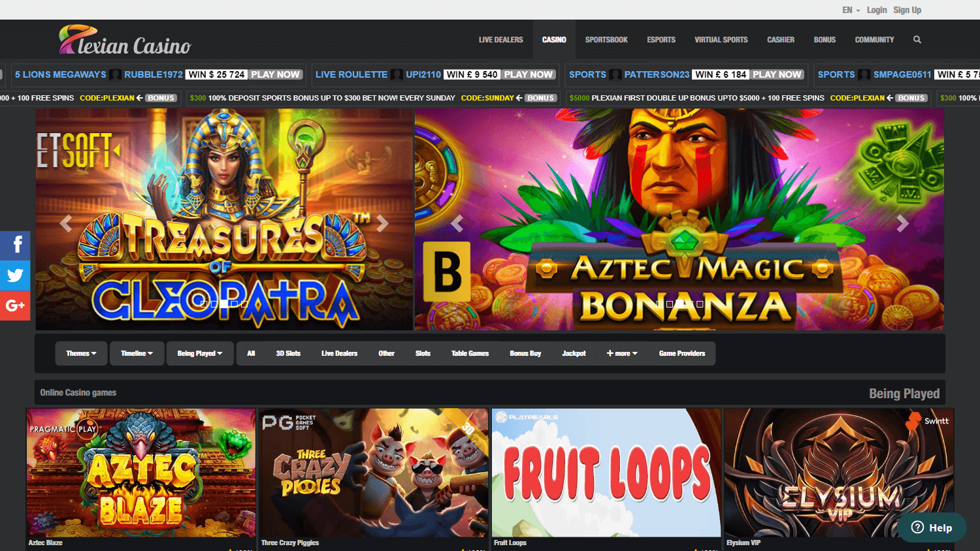
Task: Open the Fruit Loops game thumbnail
Action: point(606,473)
